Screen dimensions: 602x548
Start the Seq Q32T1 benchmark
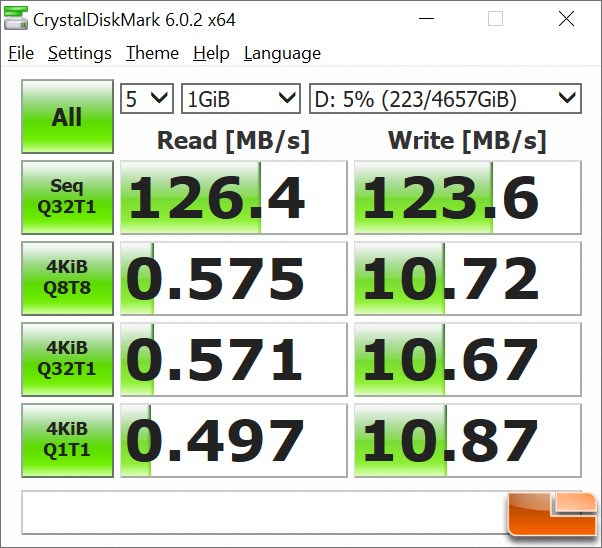coord(68,197)
